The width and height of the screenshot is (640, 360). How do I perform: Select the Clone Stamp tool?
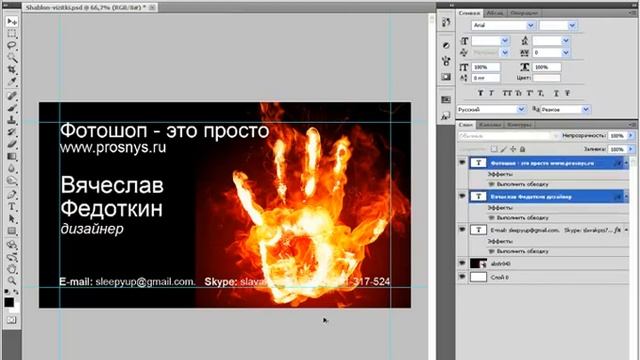(12, 120)
